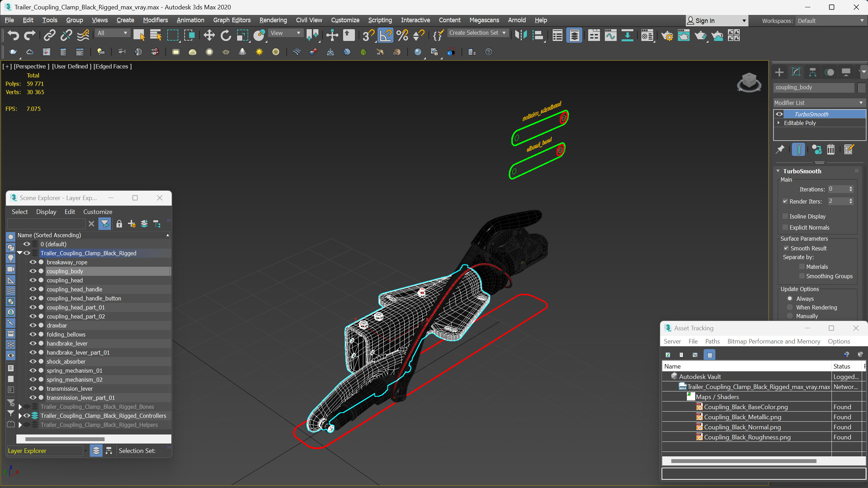This screenshot has width=868, height=488.
Task: Expand Trailer_Coupling_Clamp_Black_Rigged_Helpers layer
Action: 20,425
